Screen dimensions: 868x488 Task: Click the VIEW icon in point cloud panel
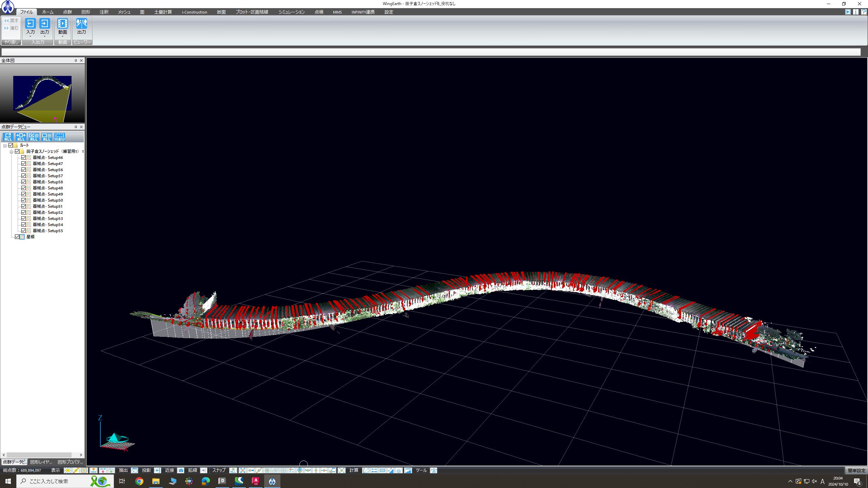click(60, 137)
